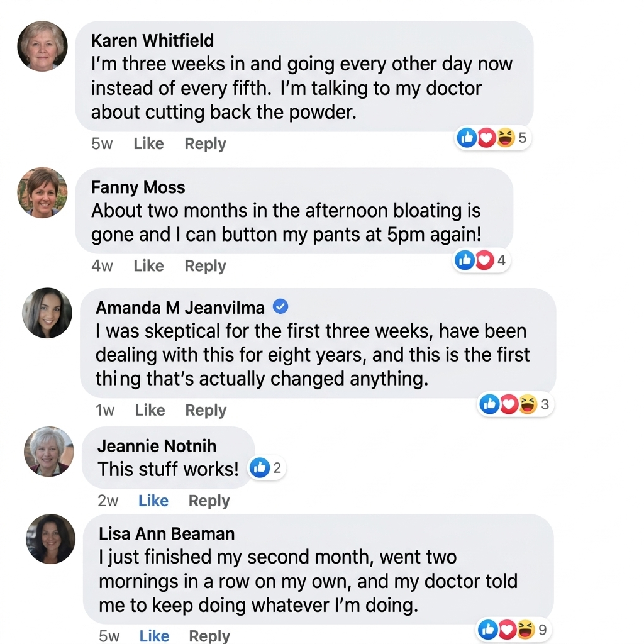Like Fanny Moss's comment
The image size is (644, 644).
tap(148, 266)
